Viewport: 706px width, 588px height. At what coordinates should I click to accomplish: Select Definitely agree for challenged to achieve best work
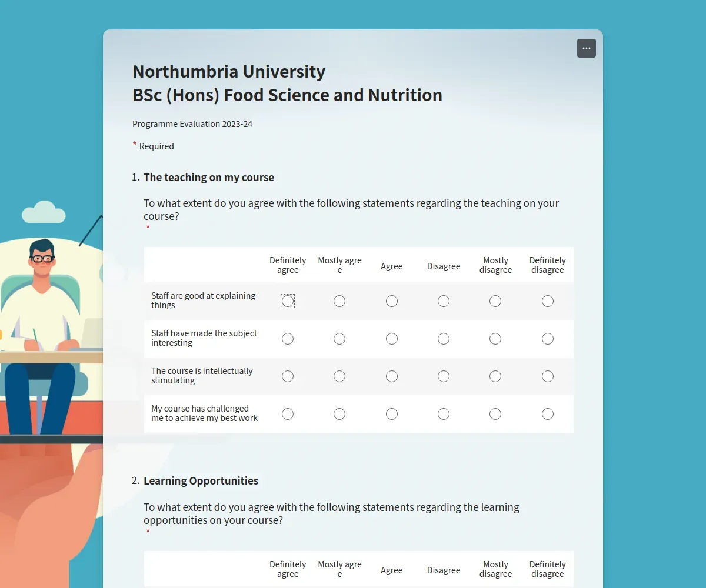[288, 414]
